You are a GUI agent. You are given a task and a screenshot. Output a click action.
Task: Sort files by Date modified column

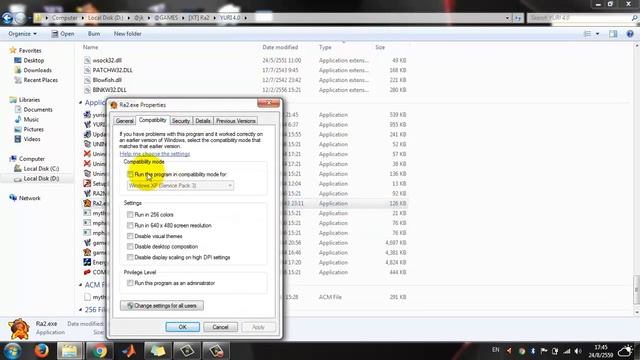(x=280, y=47)
